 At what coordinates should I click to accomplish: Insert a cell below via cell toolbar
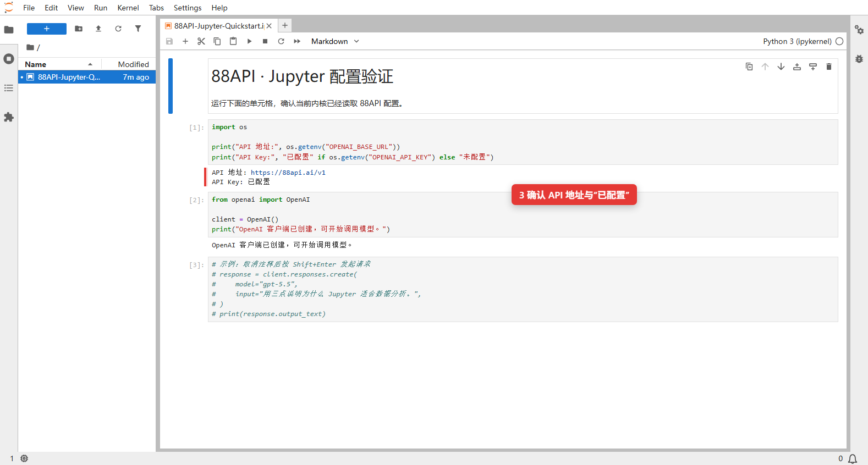click(813, 67)
